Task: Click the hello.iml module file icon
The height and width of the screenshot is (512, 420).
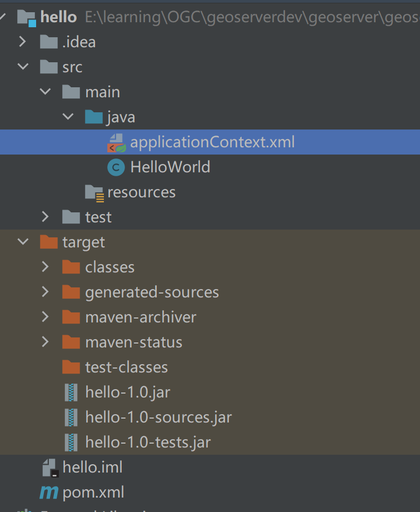Action: (x=49, y=468)
